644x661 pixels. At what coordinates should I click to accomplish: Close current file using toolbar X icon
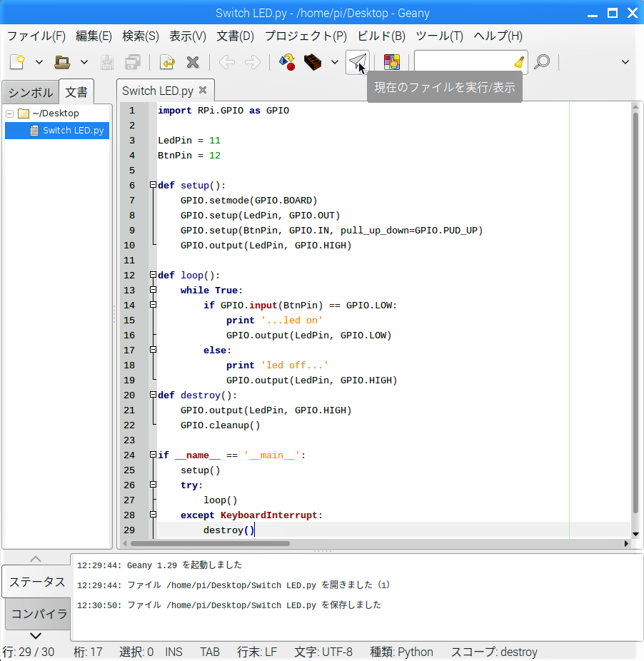click(192, 62)
